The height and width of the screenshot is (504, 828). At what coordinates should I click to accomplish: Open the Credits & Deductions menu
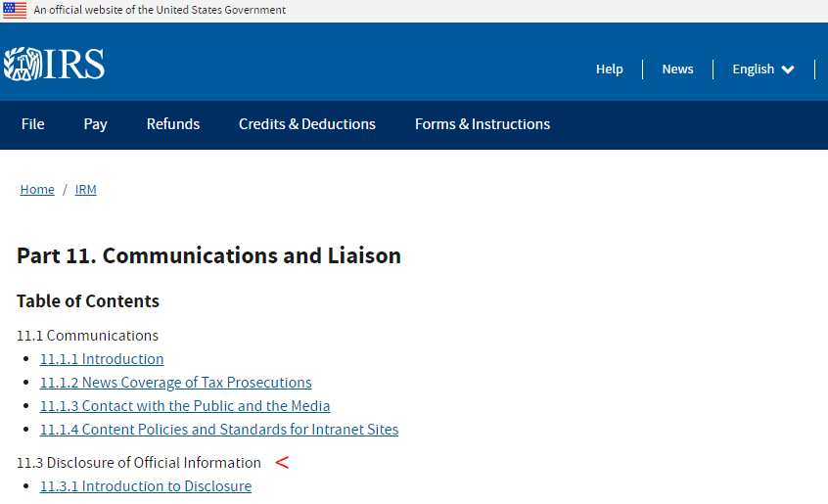coord(306,124)
